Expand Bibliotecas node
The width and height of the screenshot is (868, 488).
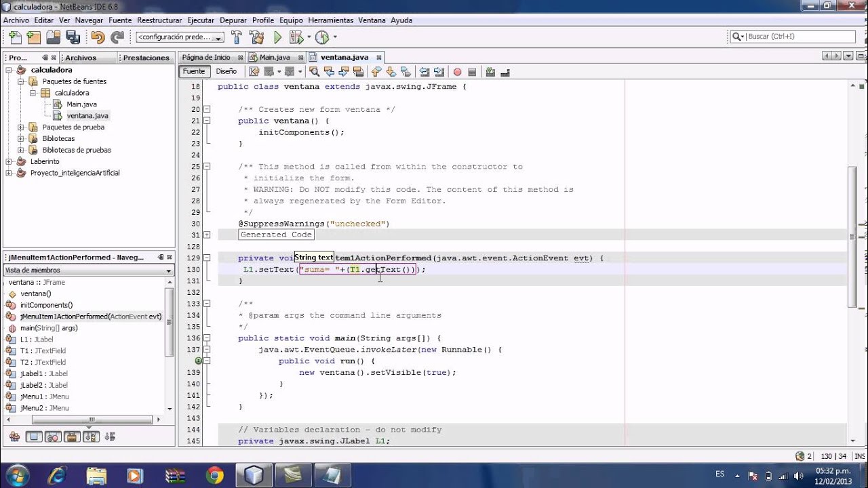(21, 138)
